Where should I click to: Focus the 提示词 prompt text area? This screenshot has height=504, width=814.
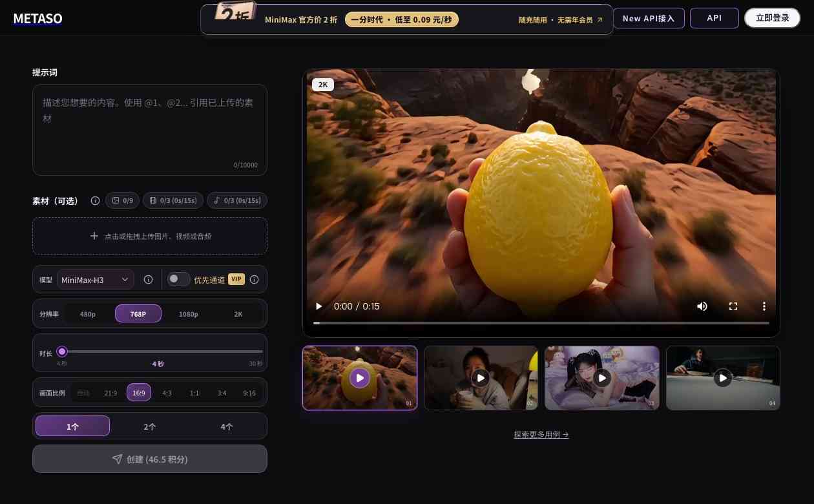point(150,130)
